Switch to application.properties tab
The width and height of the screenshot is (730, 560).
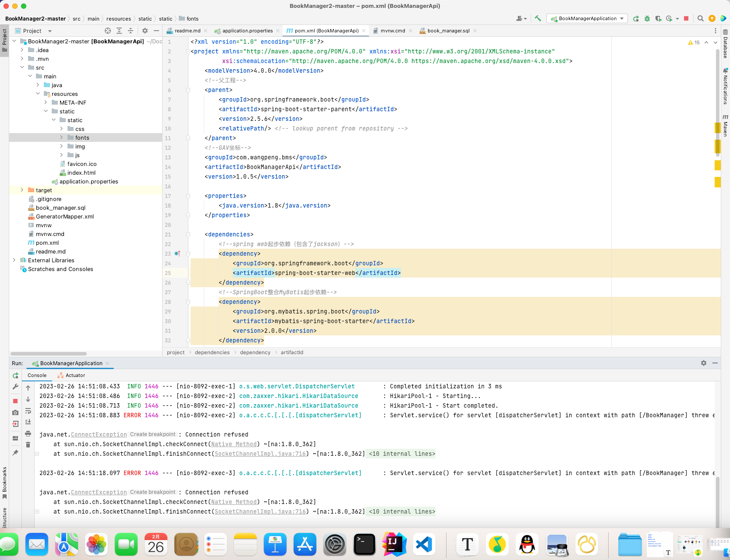247,31
